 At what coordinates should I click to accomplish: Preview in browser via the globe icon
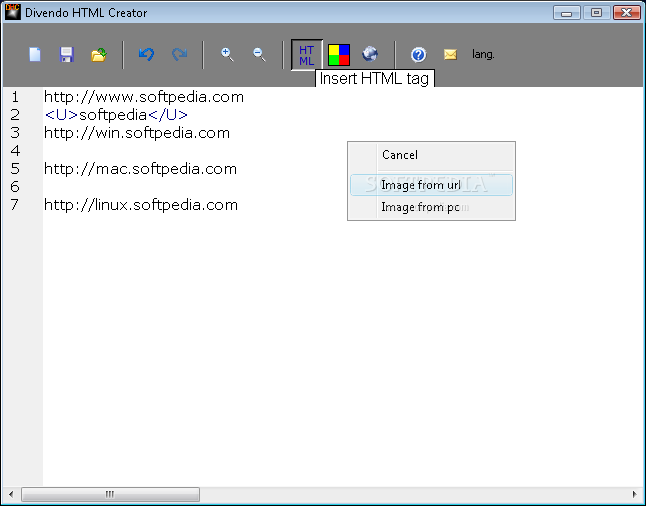tap(370, 54)
